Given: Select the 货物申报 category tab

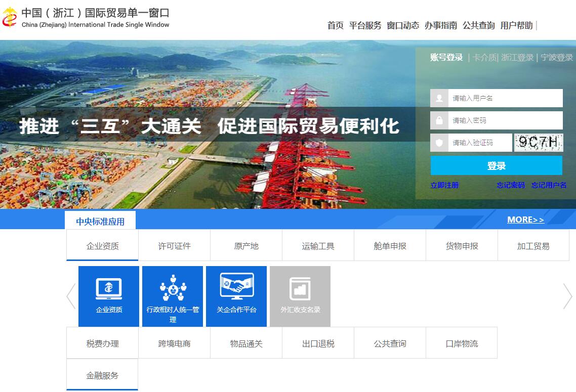Looking at the screenshot, I should (462, 246).
